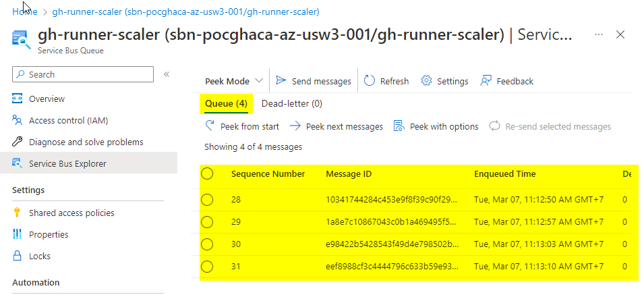This screenshot has width=644, height=297.
Task: Click the Peek next messages button label
Action: click(x=345, y=126)
